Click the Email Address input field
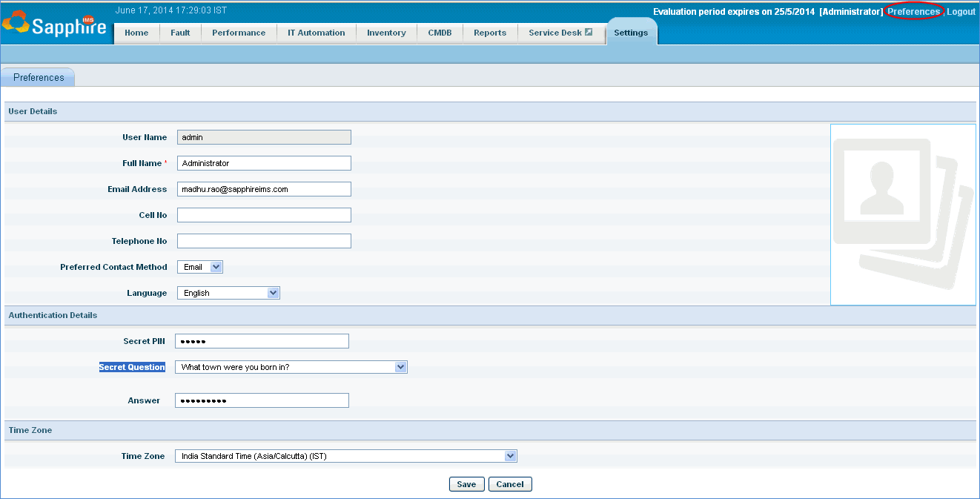 [x=264, y=189]
